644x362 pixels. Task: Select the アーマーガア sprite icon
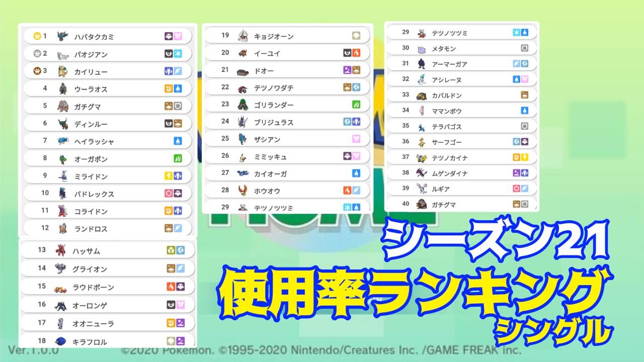click(x=421, y=64)
